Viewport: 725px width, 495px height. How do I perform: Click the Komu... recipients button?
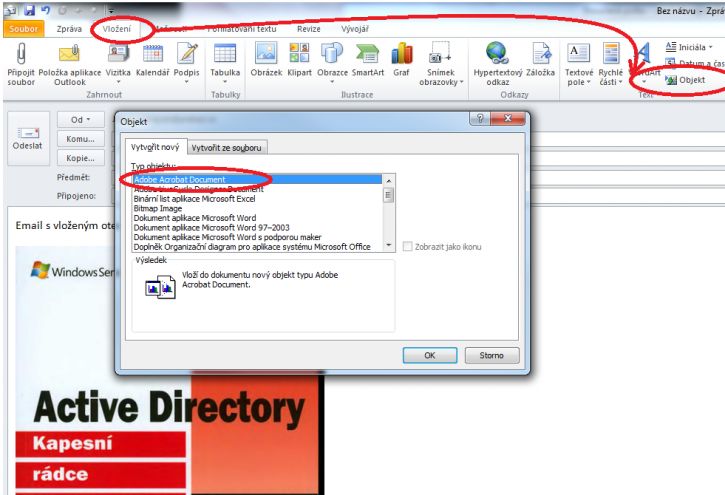80,139
